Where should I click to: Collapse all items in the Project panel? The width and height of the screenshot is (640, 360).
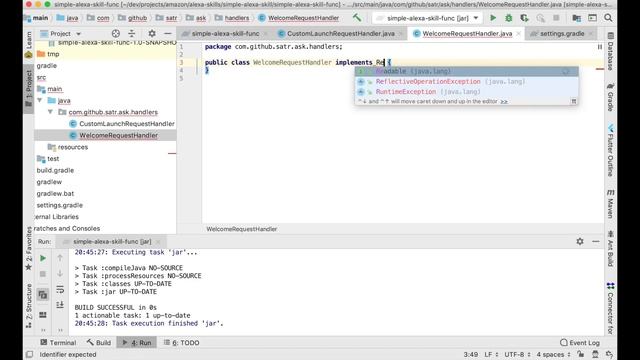pos(131,33)
